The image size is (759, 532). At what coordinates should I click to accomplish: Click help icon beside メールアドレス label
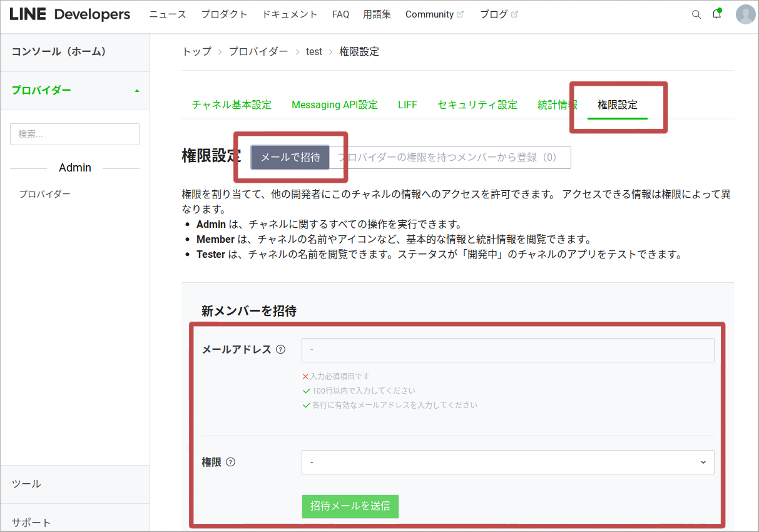pyautogui.click(x=281, y=350)
